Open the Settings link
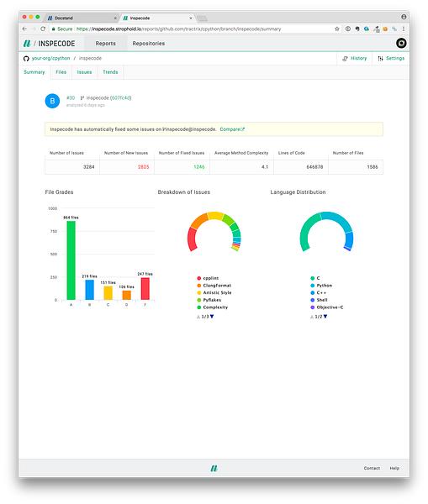The image size is (428, 504). click(395, 58)
